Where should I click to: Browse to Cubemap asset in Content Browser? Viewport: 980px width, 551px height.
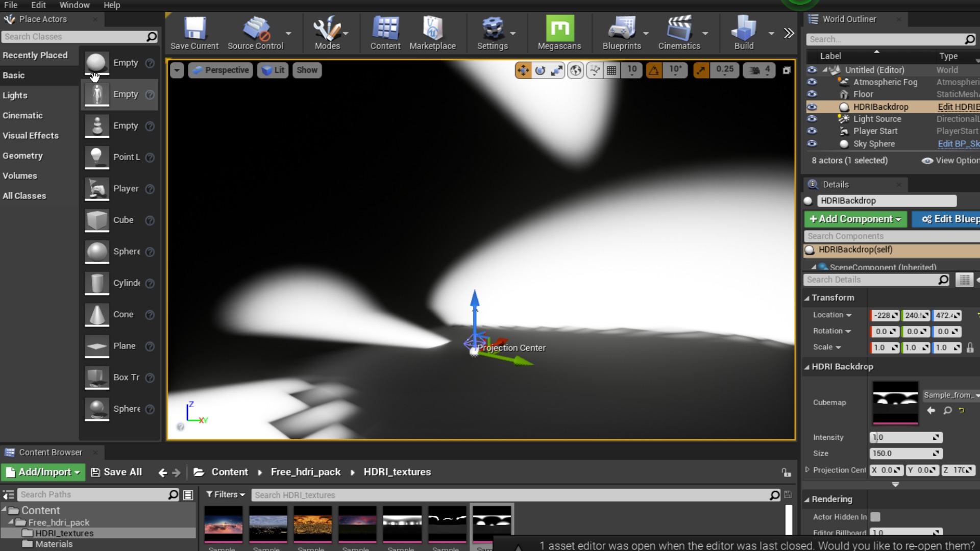[x=947, y=411]
